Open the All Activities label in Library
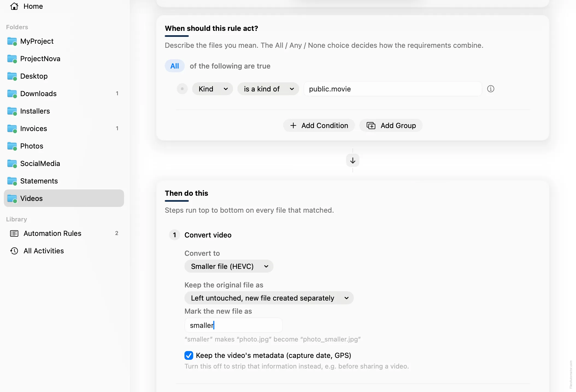 tap(44, 251)
